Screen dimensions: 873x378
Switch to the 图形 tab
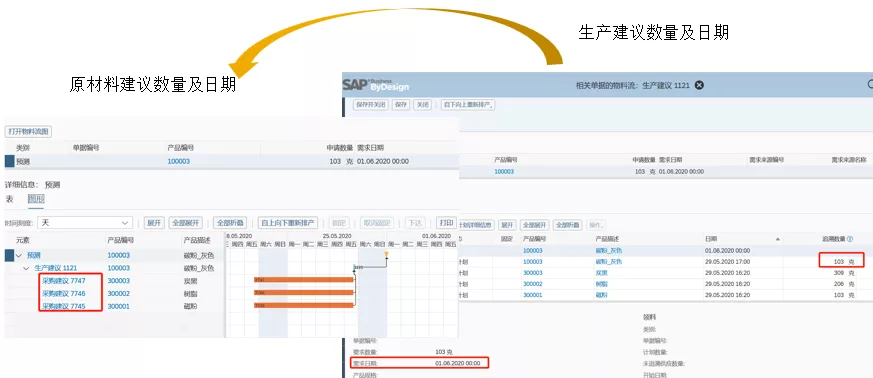tap(36, 199)
